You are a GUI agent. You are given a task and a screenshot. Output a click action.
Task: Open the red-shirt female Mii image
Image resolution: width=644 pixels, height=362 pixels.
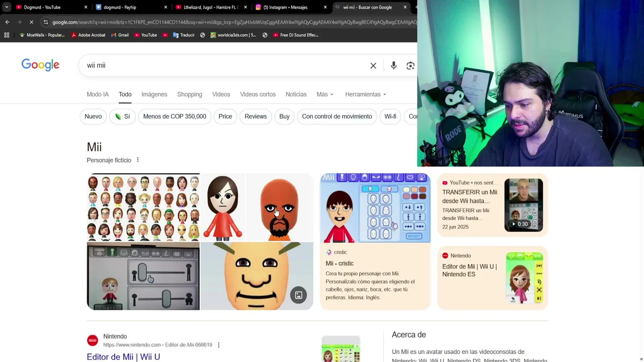[x=222, y=207]
